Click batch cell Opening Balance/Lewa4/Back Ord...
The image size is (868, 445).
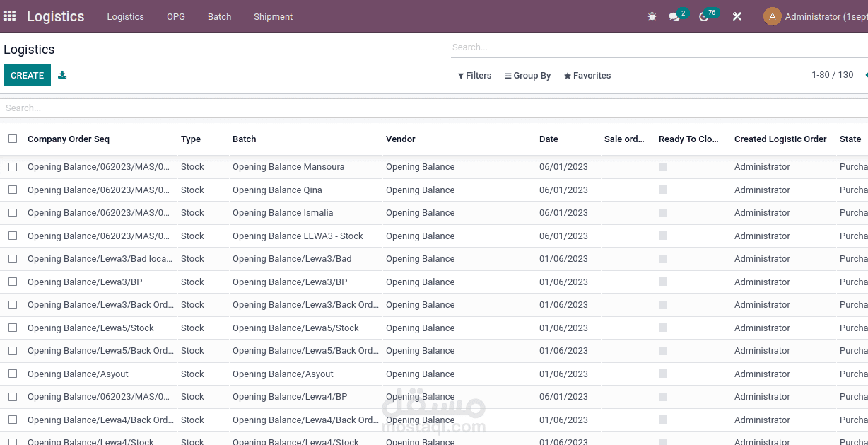click(305, 420)
